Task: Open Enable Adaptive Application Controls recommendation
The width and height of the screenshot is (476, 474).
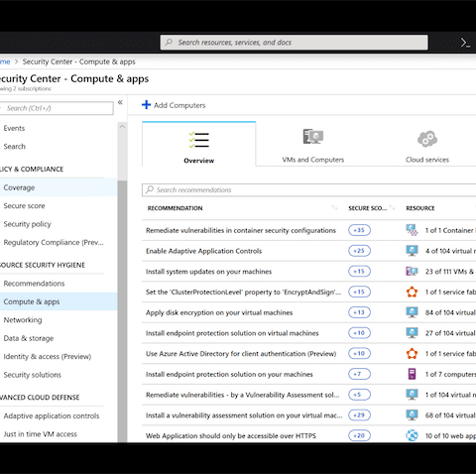Action: point(203,251)
